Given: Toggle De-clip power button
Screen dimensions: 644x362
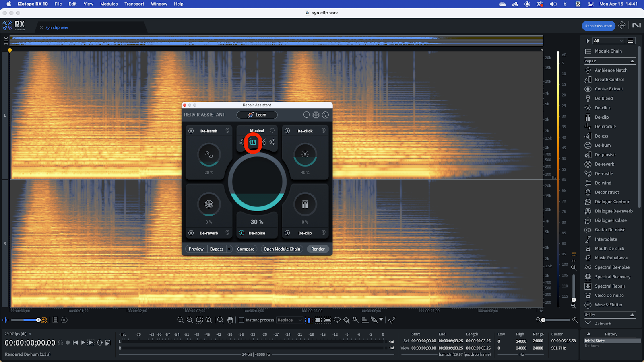Looking at the screenshot, I should tap(287, 233).
